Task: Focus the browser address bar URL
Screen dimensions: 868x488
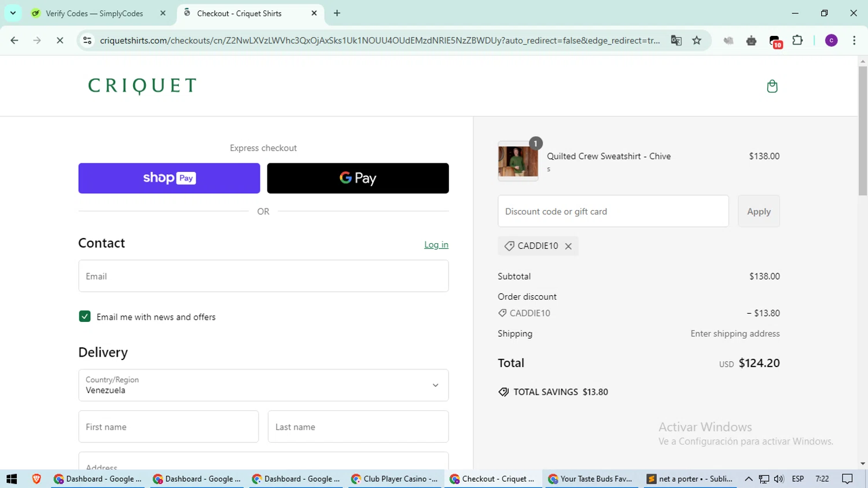Action: click(380, 41)
